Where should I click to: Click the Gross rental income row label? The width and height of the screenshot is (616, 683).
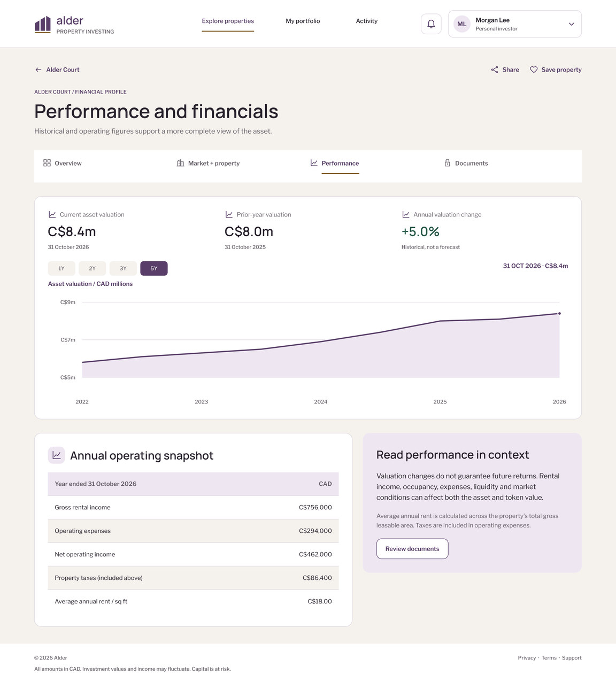82,507
